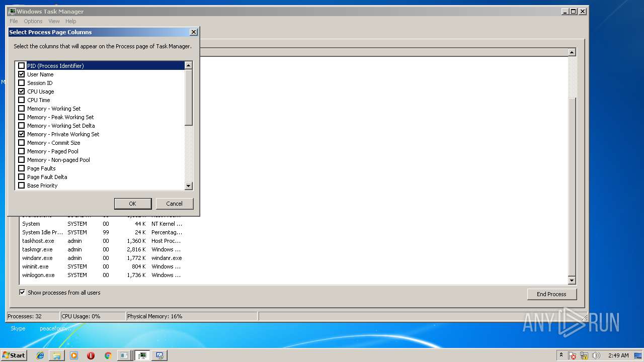Screen dimensions: 644x362
Task: Enable Memory - Commit Size column
Action: (22, 143)
